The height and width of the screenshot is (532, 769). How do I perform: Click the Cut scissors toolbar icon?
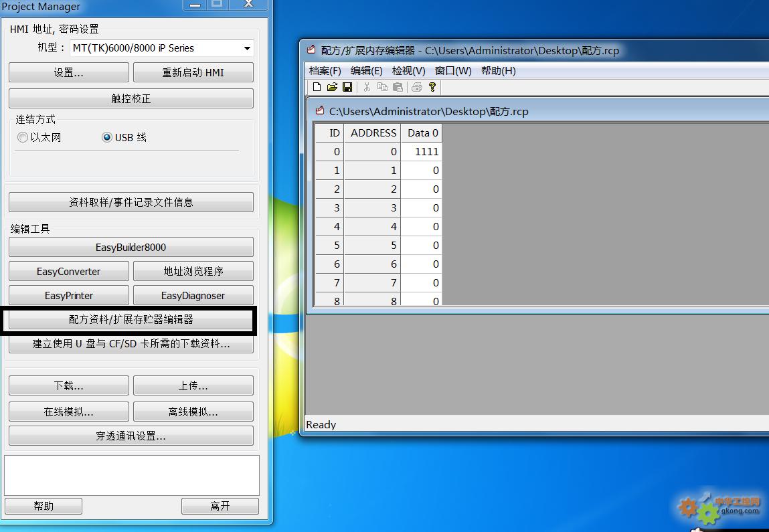pyautogui.click(x=367, y=87)
